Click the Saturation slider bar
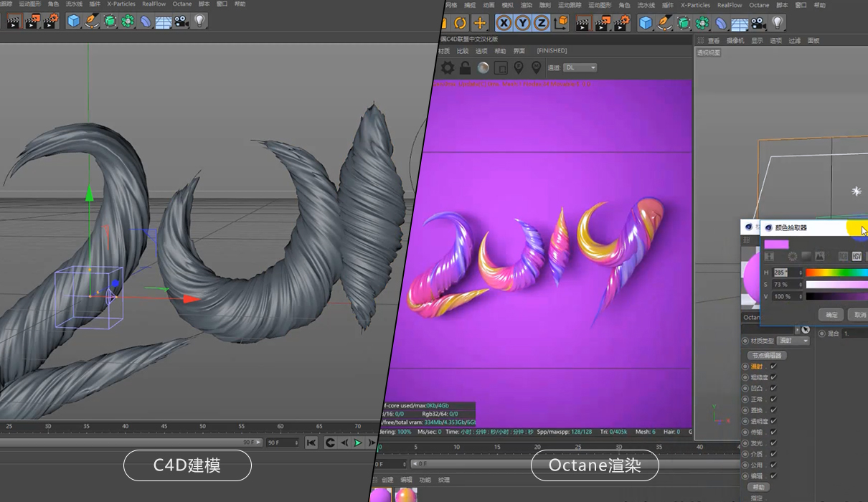This screenshot has width=868, height=502. (836, 285)
